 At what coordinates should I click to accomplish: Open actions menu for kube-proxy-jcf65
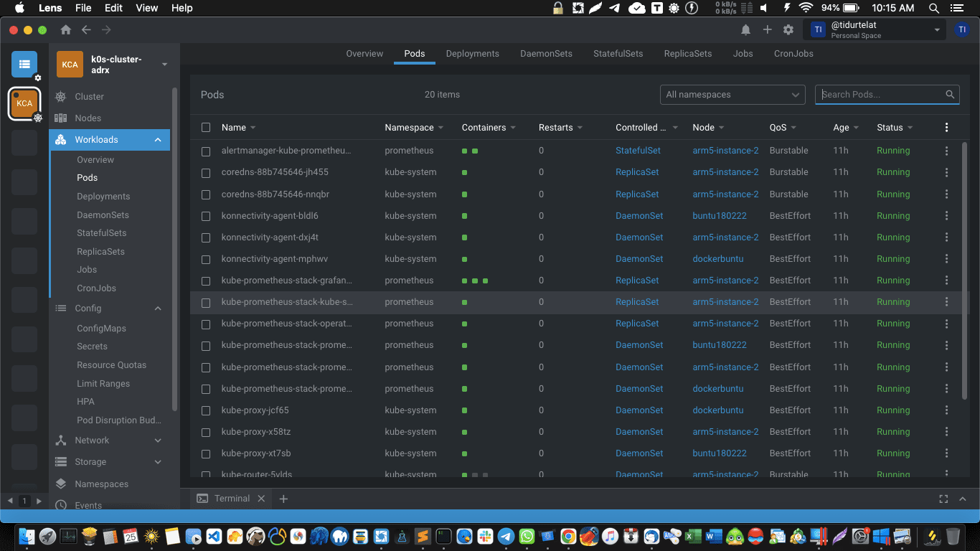click(946, 410)
